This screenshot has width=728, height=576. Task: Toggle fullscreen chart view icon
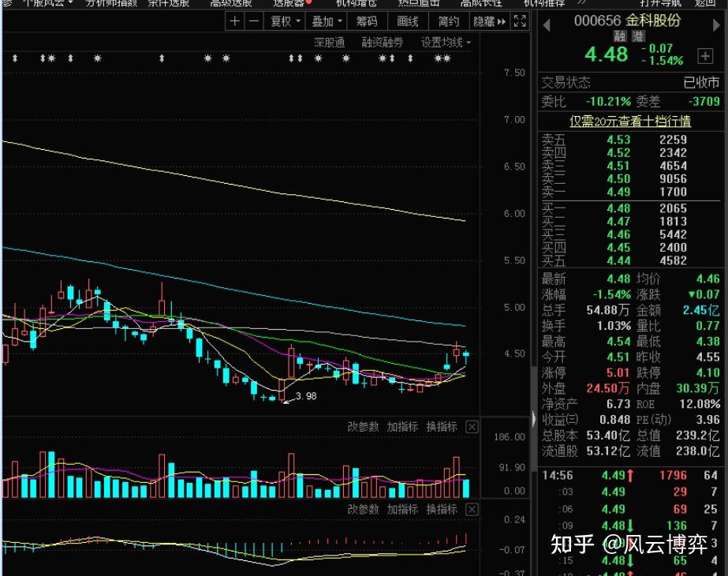[x=520, y=21]
